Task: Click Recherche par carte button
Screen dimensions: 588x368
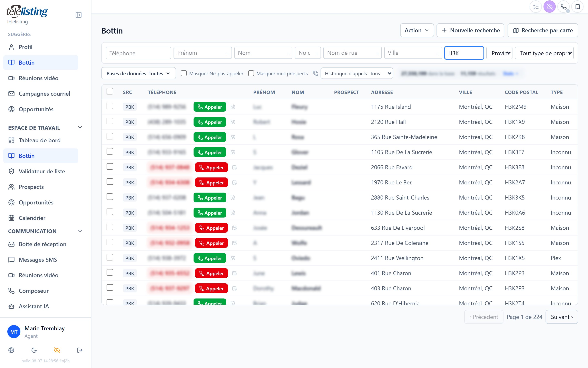Action: point(542,30)
